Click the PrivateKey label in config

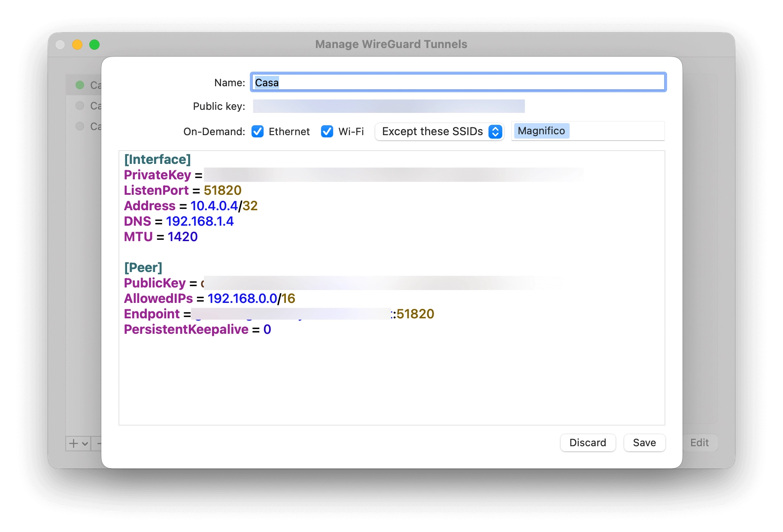click(x=157, y=175)
